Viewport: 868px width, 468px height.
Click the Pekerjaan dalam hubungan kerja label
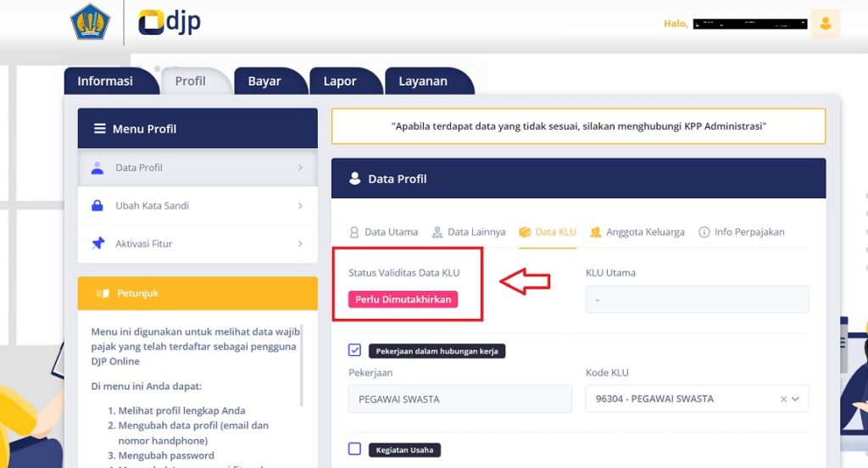click(x=437, y=351)
